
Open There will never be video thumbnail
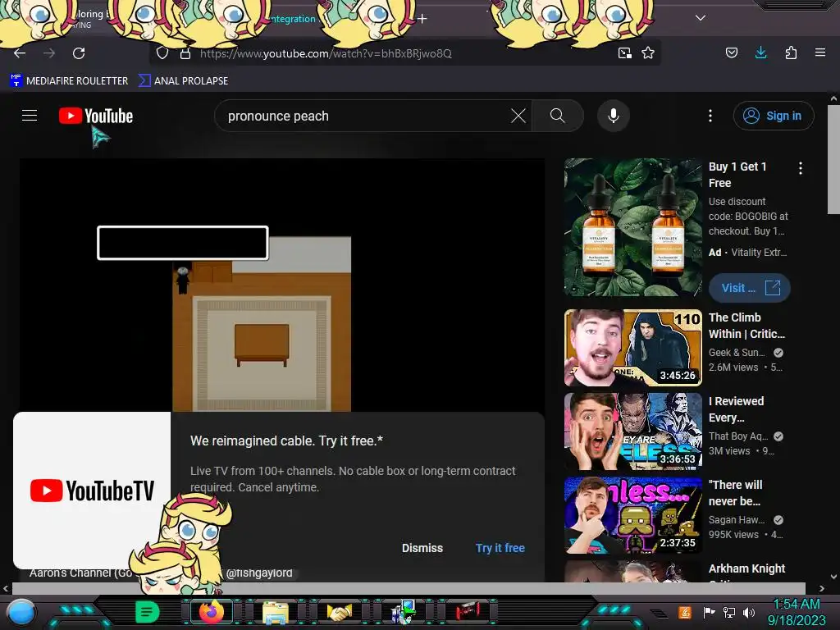click(632, 515)
